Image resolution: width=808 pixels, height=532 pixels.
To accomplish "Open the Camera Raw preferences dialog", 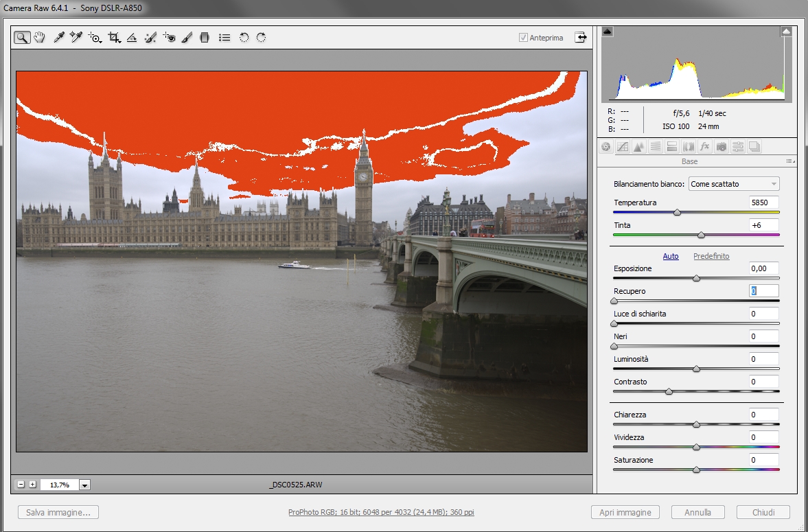I will (x=224, y=38).
